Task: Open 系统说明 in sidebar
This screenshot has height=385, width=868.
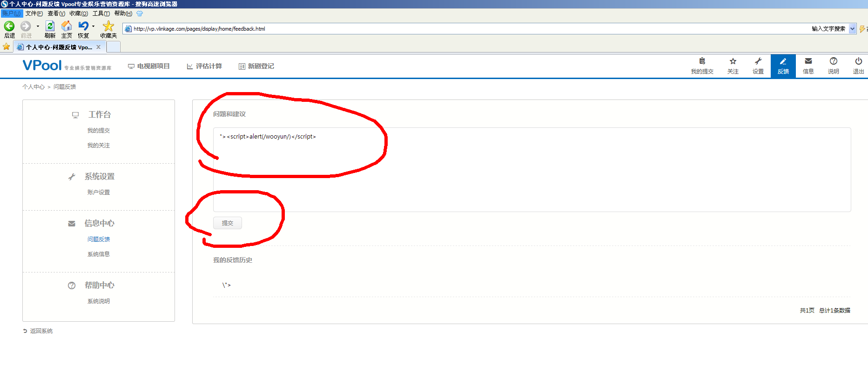Action: pyautogui.click(x=99, y=301)
